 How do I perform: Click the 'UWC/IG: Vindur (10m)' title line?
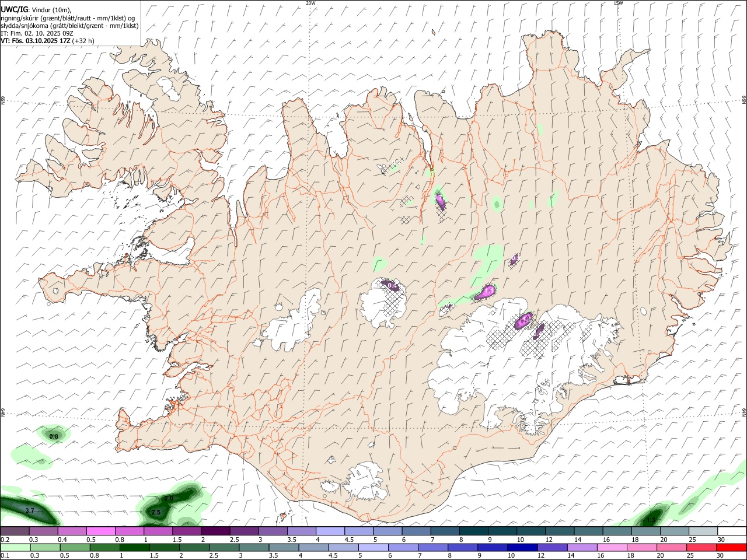click(36, 9)
